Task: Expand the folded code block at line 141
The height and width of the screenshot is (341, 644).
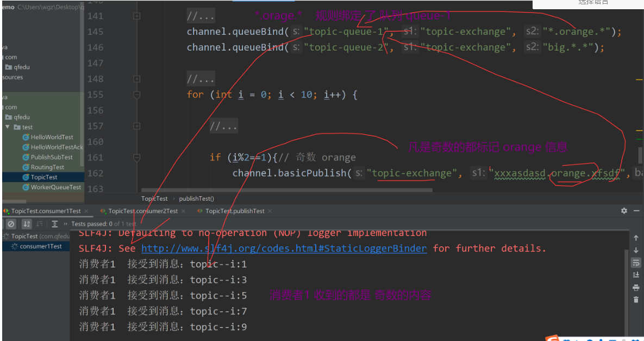Action: 137,16
